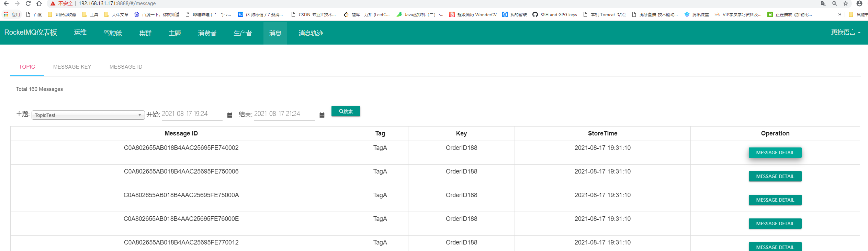Open the SSH and GPG keys GitHub bookmark
Screen dimensions: 868x251
pos(555,14)
